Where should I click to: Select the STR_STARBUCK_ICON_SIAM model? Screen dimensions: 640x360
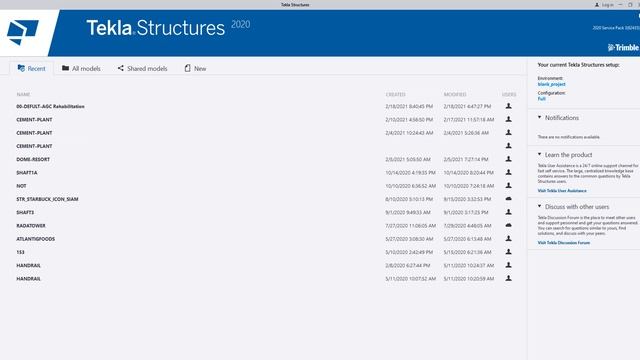266,199
